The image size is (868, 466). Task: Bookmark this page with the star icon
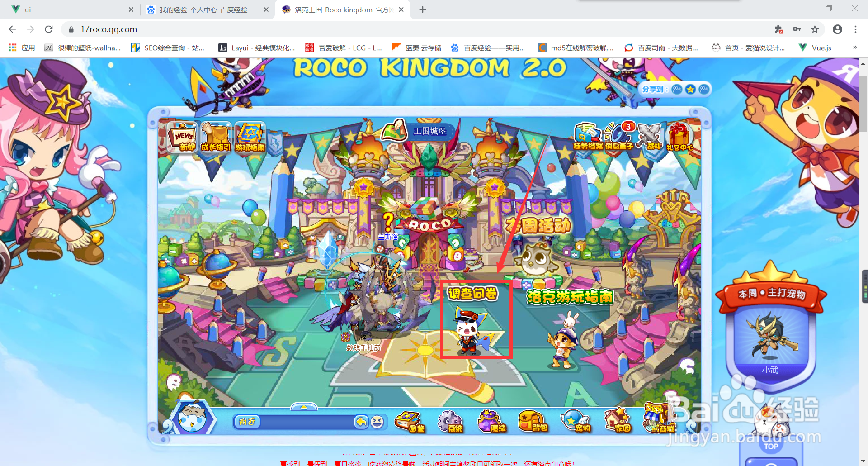coord(815,29)
